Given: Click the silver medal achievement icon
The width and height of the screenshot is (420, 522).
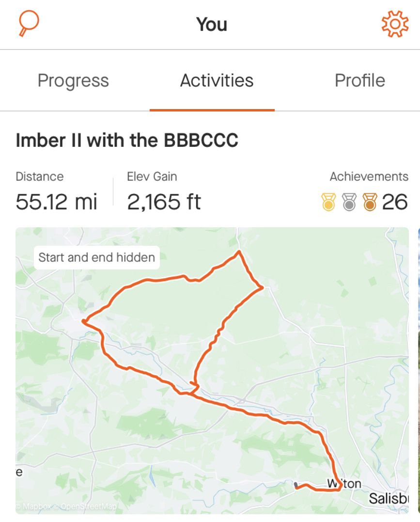Looking at the screenshot, I should point(349,202).
